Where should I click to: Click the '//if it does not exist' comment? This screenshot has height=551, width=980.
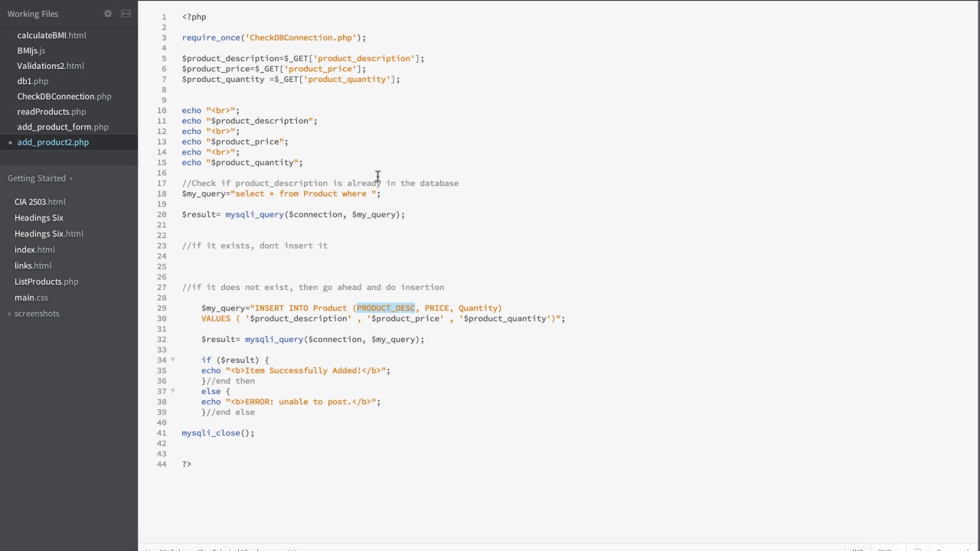click(313, 288)
